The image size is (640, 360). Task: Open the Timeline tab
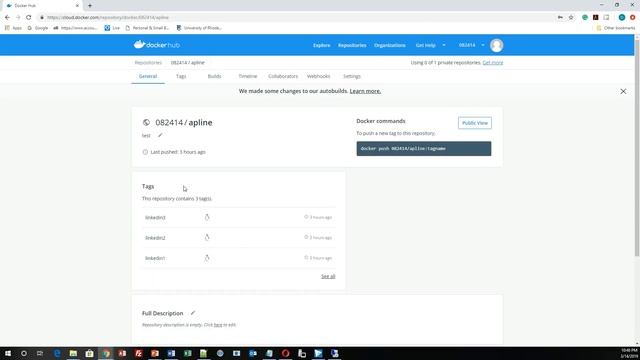[248, 76]
